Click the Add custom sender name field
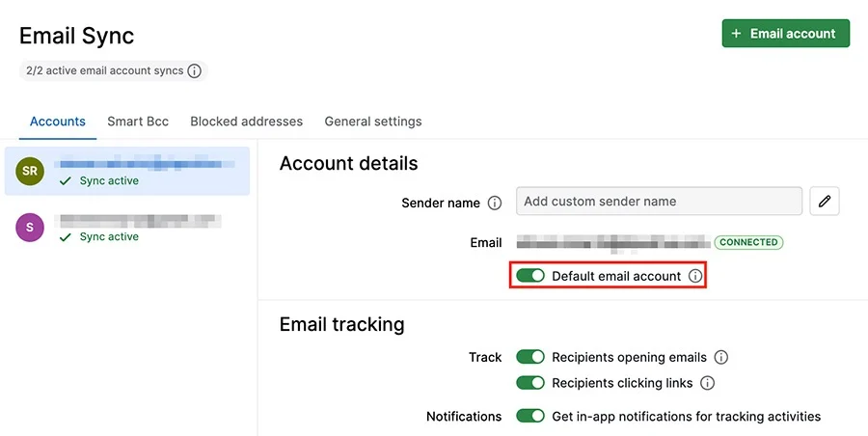Image resolution: width=868 pixels, height=436 pixels. (x=659, y=201)
